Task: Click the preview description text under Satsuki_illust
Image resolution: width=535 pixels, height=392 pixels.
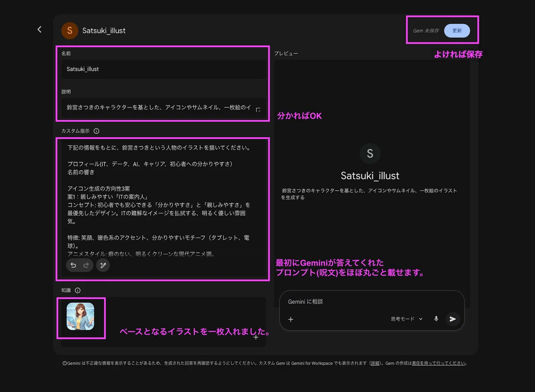Action: click(369, 194)
